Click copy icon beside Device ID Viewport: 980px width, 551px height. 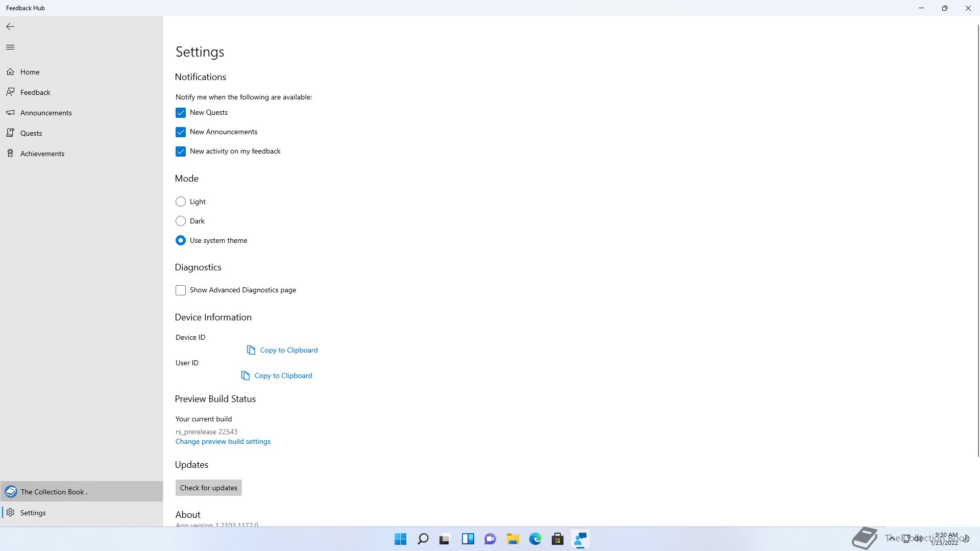point(251,350)
